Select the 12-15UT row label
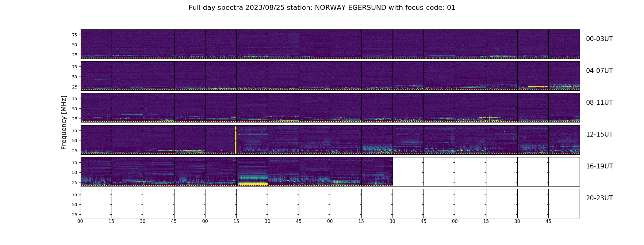Screen dimensions: 644x245 pyautogui.click(x=599, y=134)
